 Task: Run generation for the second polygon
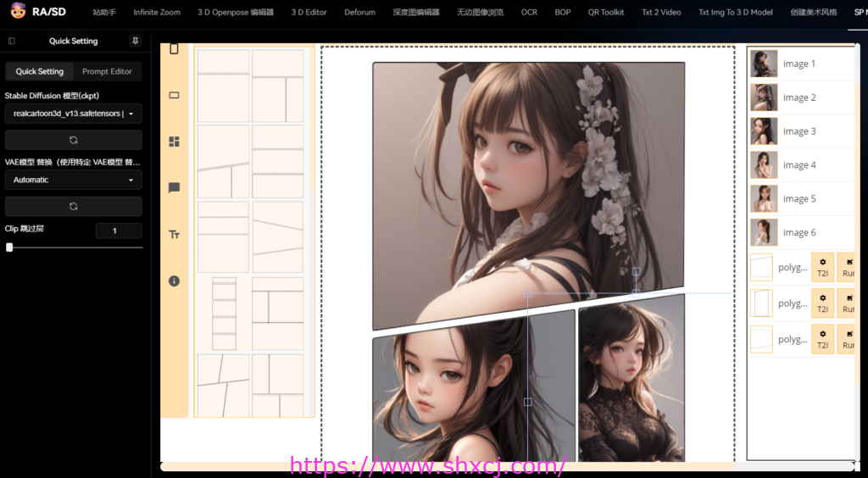[x=847, y=303]
